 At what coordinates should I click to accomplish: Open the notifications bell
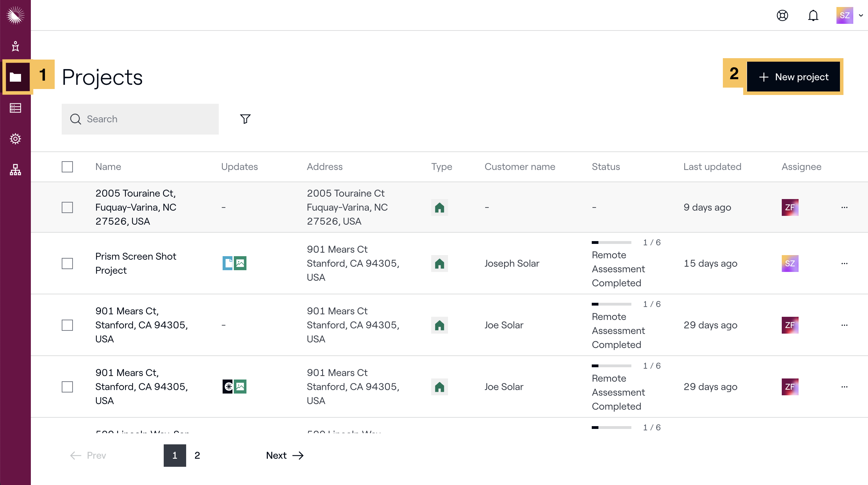(813, 15)
